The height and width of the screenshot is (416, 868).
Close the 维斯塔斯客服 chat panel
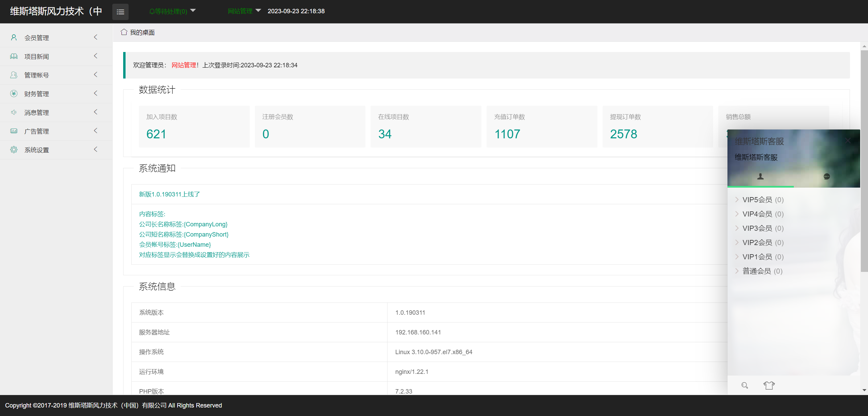(x=848, y=141)
